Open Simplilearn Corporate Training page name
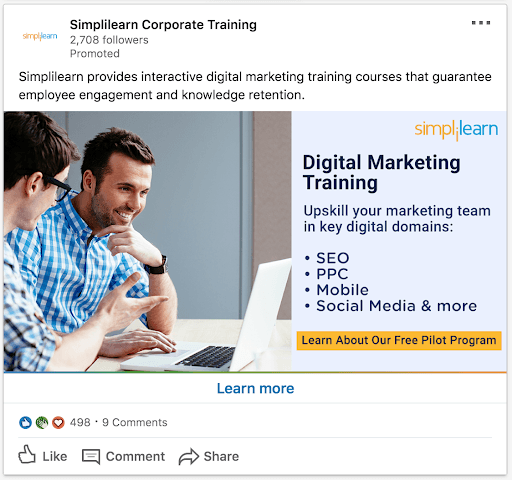Screen dimensions: 512x480 click(163, 25)
